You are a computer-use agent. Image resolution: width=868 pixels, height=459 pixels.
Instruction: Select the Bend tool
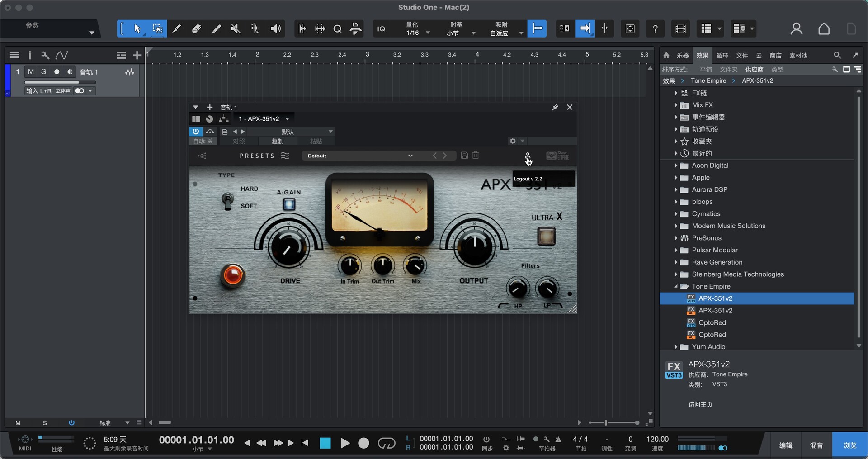255,29
